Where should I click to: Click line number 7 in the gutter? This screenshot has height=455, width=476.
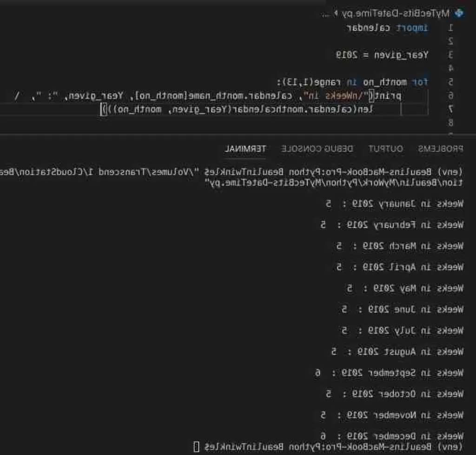(x=451, y=109)
